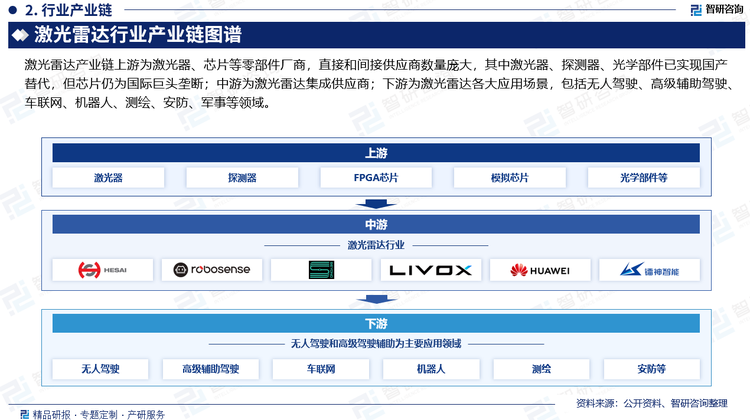This screenshot has width=750, height=420.
Task: Click footer text 精品研报 · 专题定制 · 产研服务
Action: (x=99, y=414)
